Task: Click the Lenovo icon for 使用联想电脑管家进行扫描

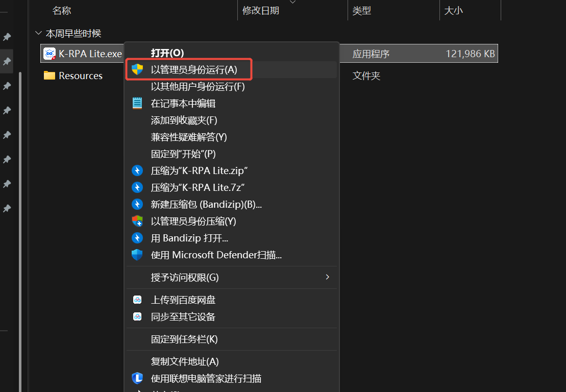Action: point(137,378)
